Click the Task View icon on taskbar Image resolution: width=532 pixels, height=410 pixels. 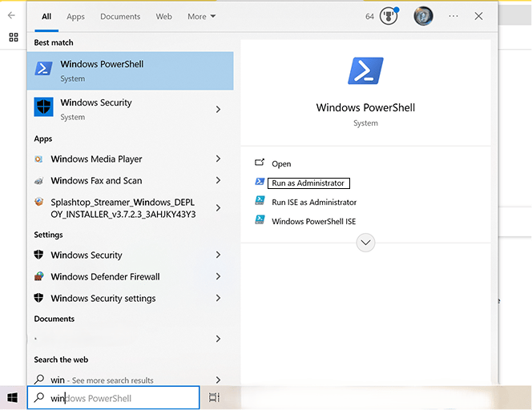[214, 397]
